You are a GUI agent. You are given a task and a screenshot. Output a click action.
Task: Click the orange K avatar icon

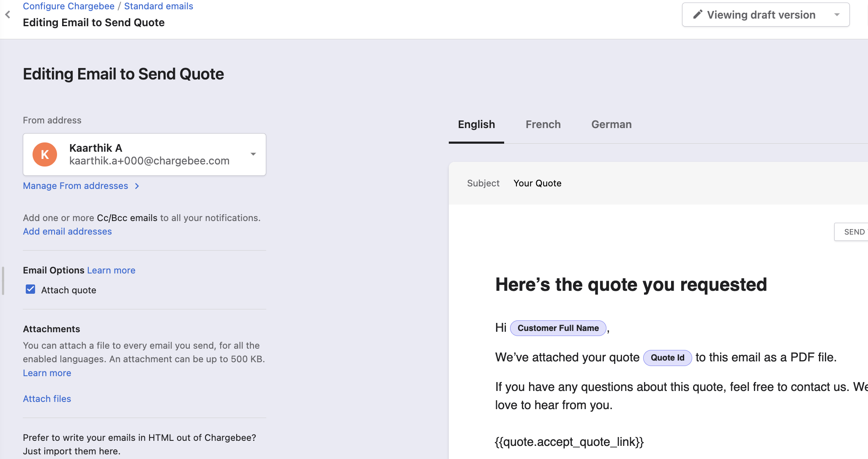45,155
